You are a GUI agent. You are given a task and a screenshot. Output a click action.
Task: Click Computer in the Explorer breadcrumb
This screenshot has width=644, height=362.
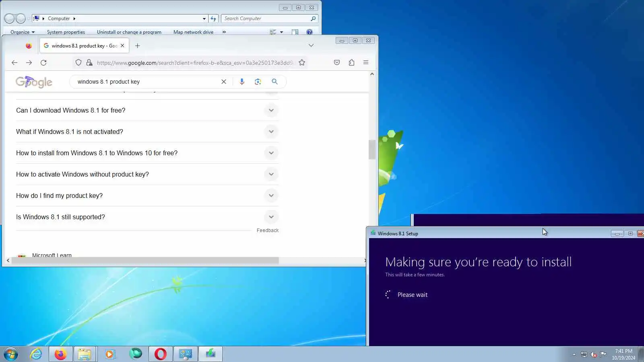coord(59,19)
